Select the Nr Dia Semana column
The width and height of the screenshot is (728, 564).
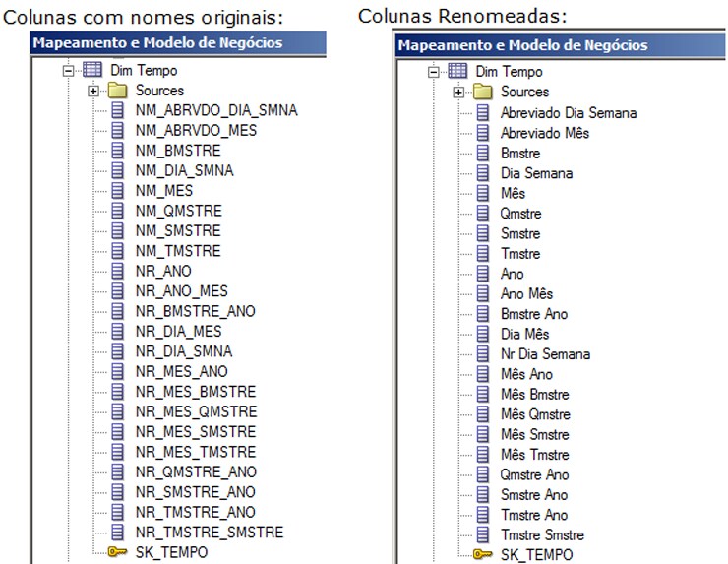pos(545,353)
